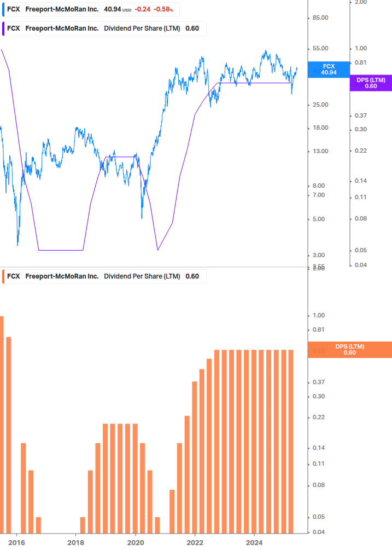Click the orange color marker of the lower DPS legend
The width and height of the screenshot is (392, 550).
tap(3, 276)
